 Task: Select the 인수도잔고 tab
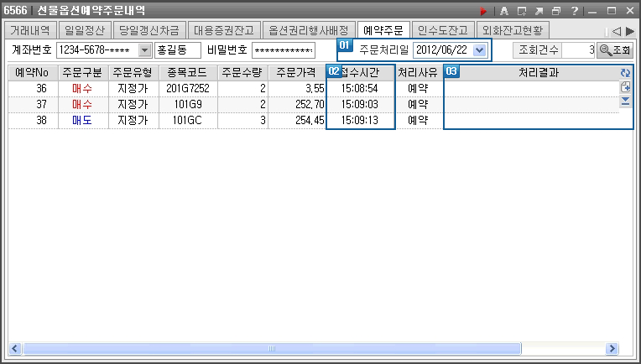[441, 29]
